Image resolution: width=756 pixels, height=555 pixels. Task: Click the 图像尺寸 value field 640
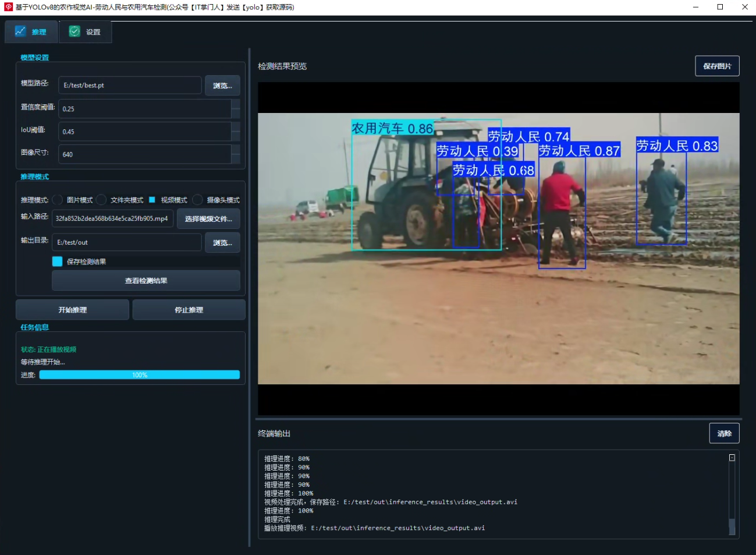[145, 154]
